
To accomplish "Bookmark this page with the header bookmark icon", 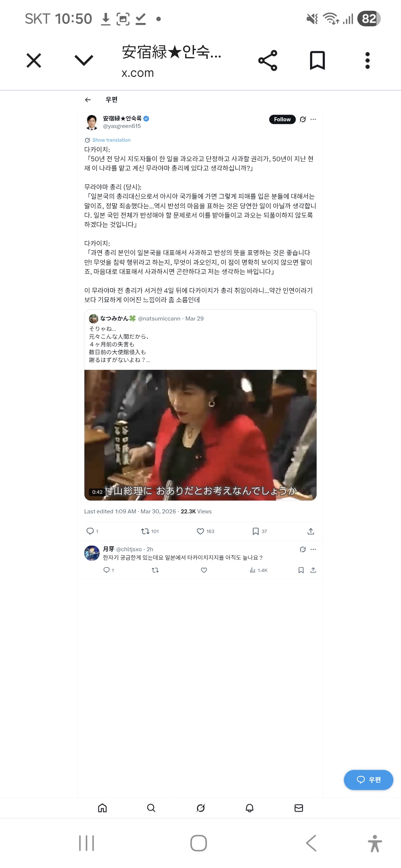I will point(317,60).
